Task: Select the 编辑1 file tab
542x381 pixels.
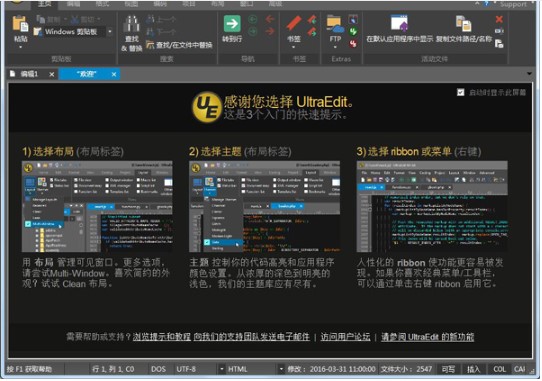Action: (x=29, y=74)
